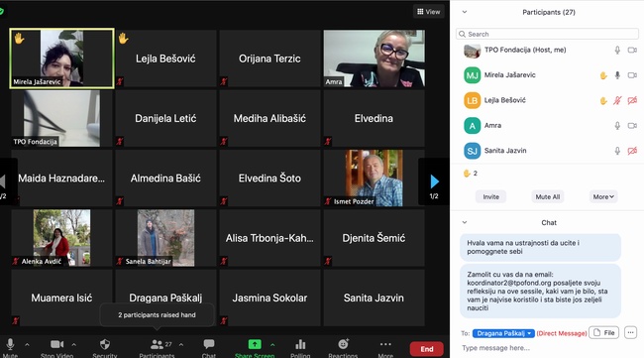Select Mirela Jašarevic video tile
The width and height of the screenshot is (644, 358).
[x=61, y=59]
